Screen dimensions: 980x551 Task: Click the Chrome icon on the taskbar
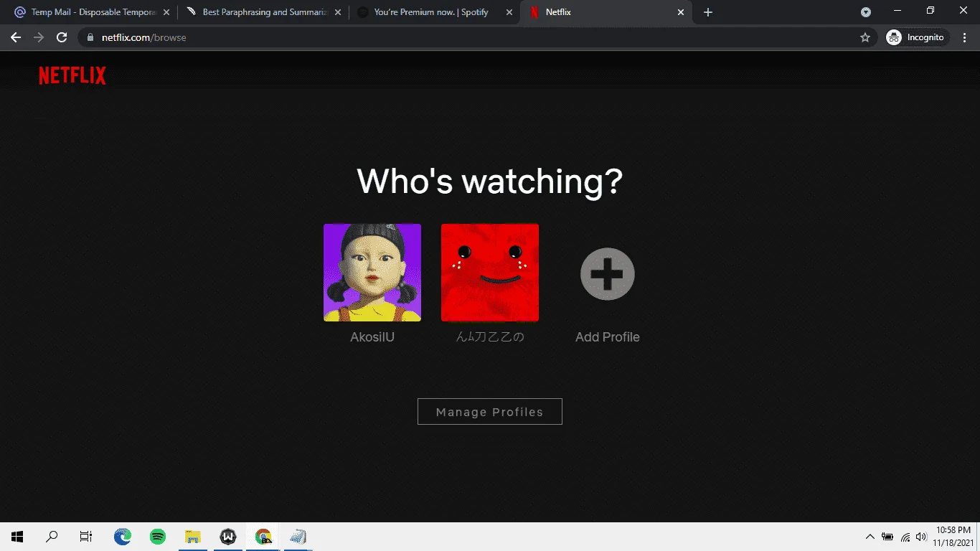tap(263, 537)
